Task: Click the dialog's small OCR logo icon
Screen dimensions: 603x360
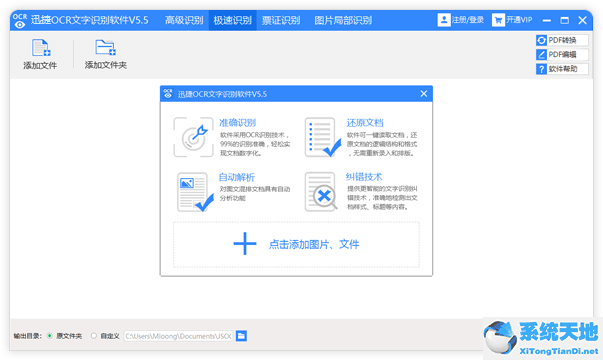Action: 168,93
